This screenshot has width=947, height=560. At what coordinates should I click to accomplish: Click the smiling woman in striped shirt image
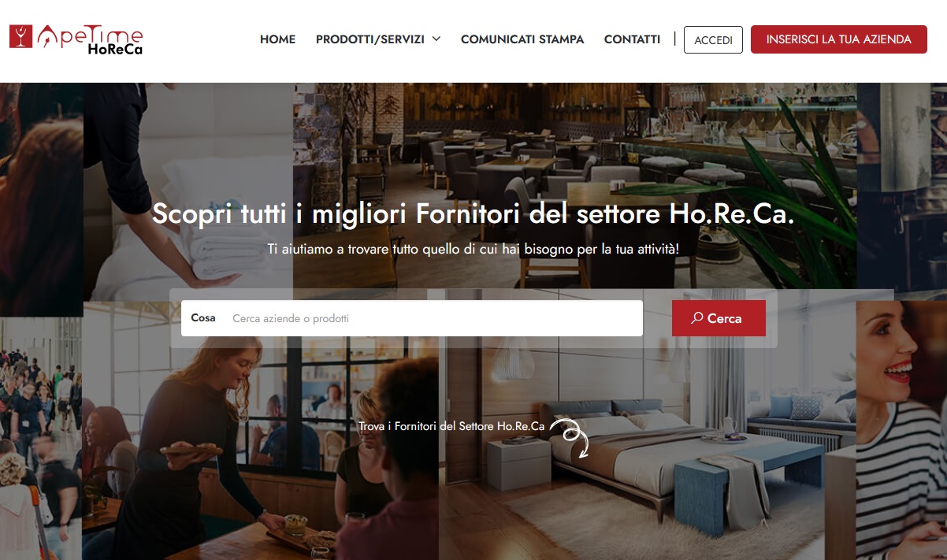coord(901,430)
